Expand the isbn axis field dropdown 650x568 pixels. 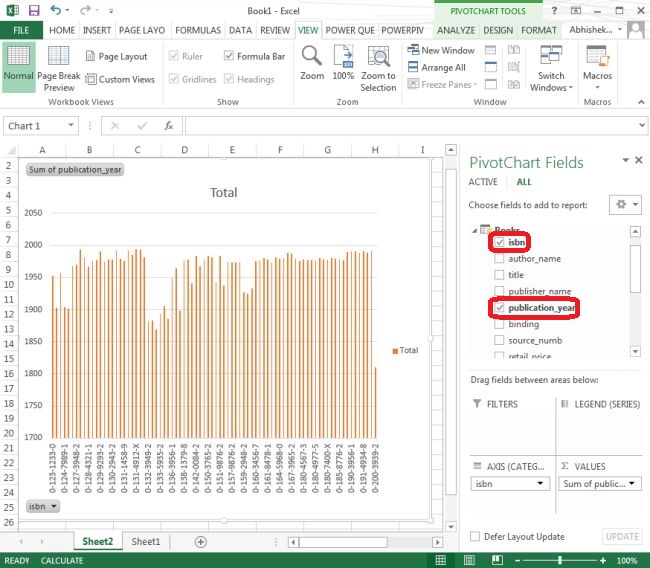(x=542, y=484)
